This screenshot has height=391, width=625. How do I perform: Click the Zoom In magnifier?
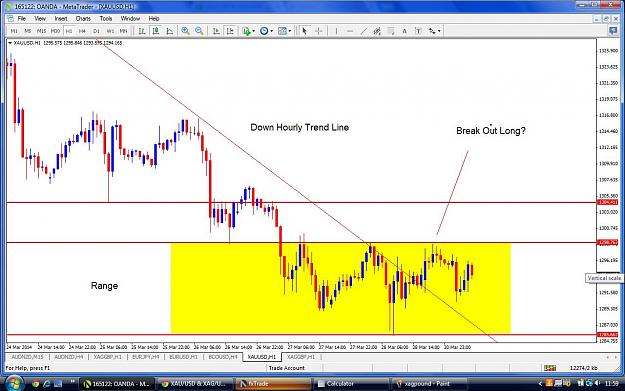[x=185, y=31]
